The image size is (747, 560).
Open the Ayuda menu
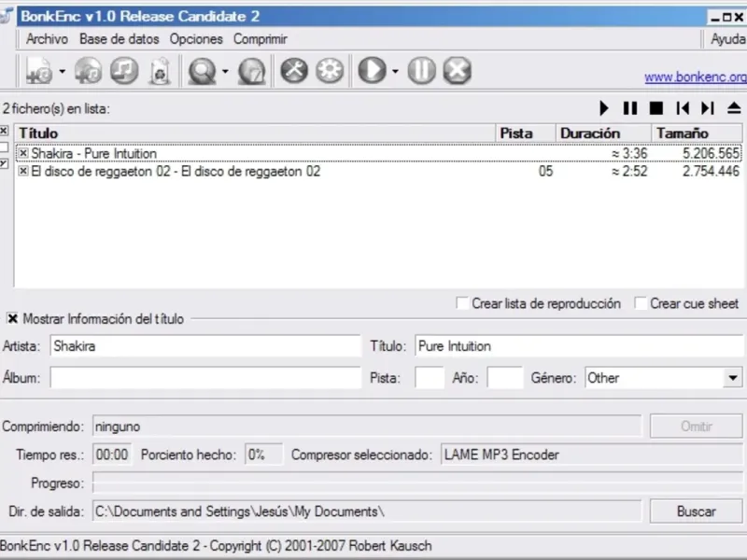[728, 39]
